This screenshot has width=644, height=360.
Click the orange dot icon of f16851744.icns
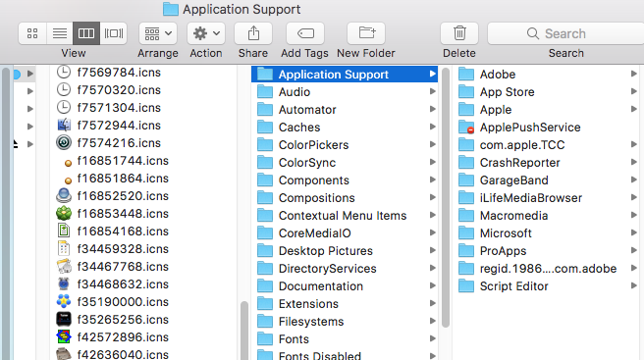(x=68, y=163)
